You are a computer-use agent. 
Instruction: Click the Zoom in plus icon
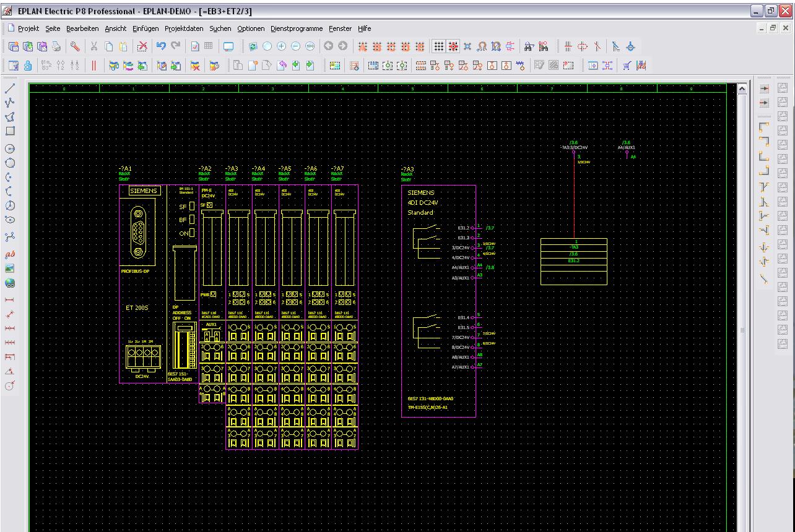coord(282,46)
